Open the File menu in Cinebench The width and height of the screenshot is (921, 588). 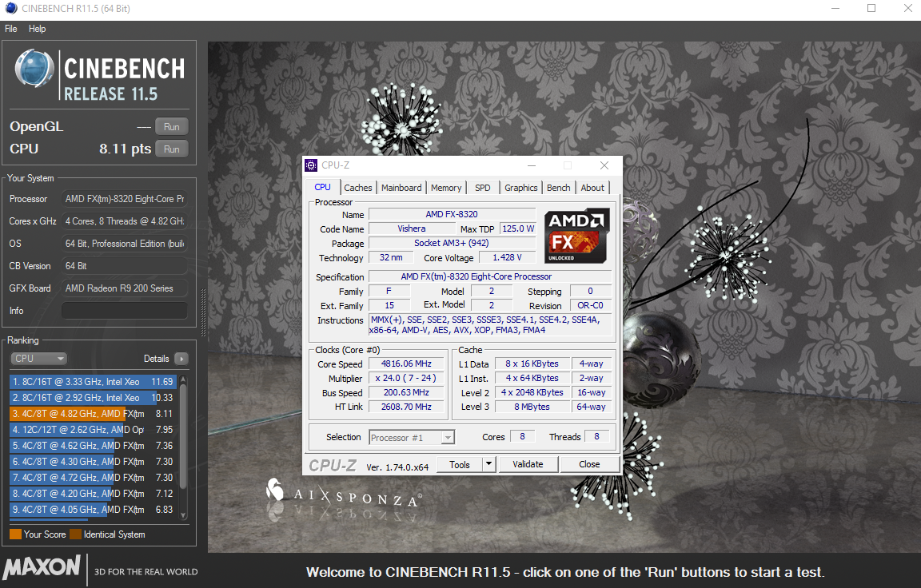pos(11,29)
